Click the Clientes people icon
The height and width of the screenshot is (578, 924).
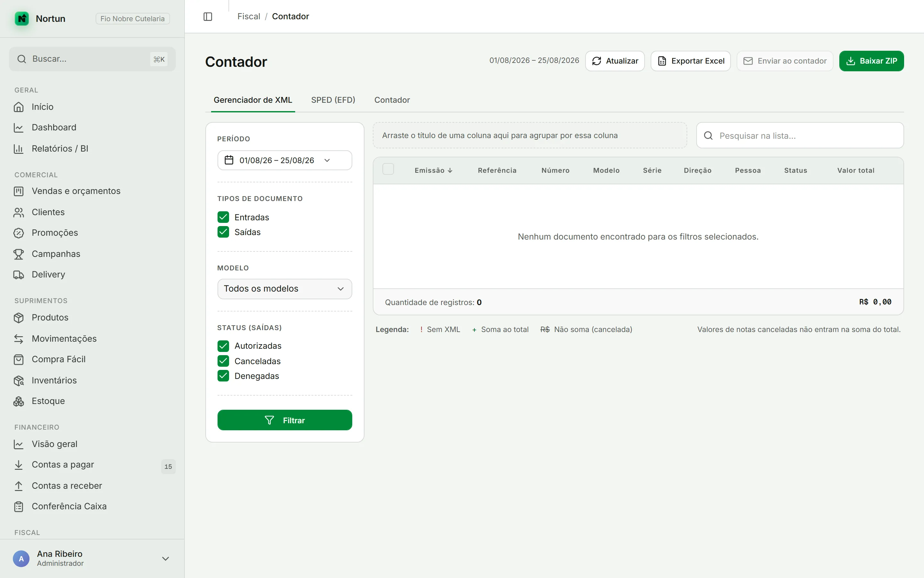pos(19,212)
